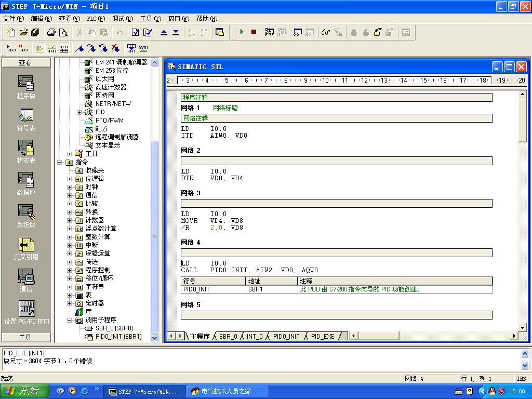The width and height of the screenshot is (532, 399).
Task: Click the STL editor scroll-down arrow
Action: [x=523, y=327]
